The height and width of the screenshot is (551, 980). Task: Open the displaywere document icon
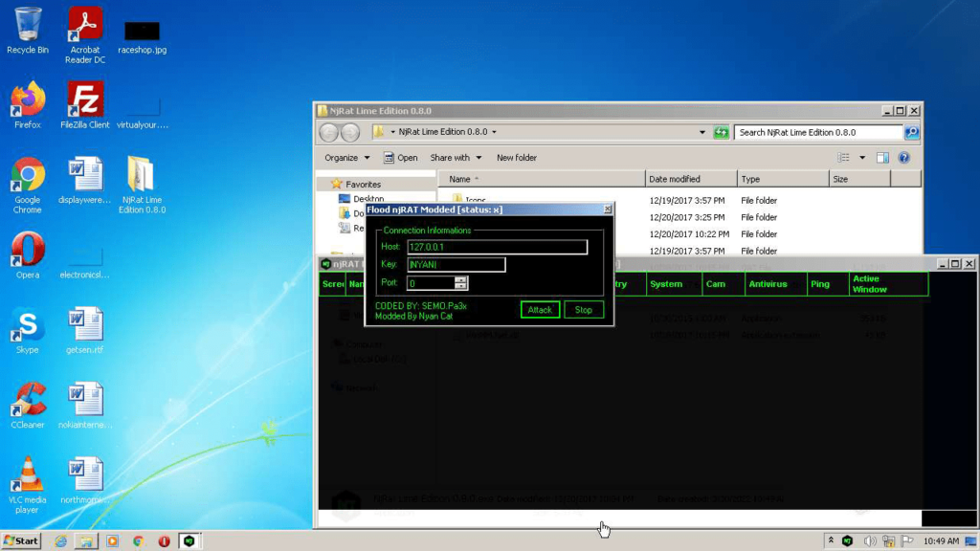click(x=85, y=180)
